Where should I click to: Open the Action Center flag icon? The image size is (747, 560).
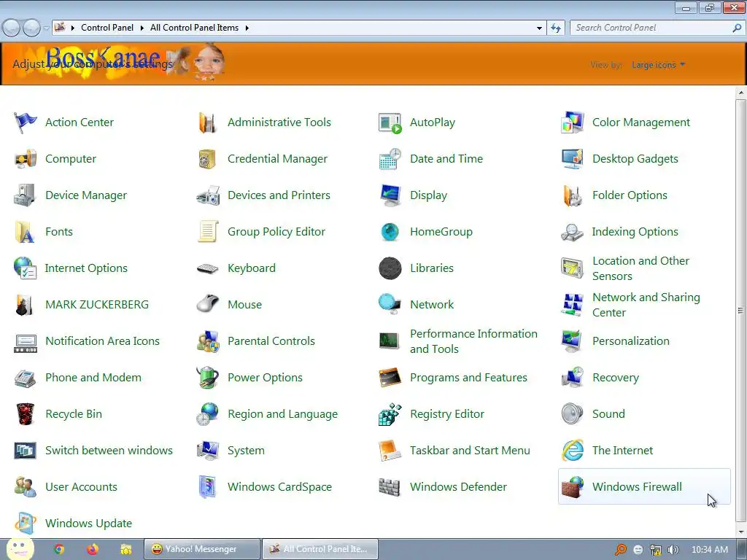[x=25, y=122]
